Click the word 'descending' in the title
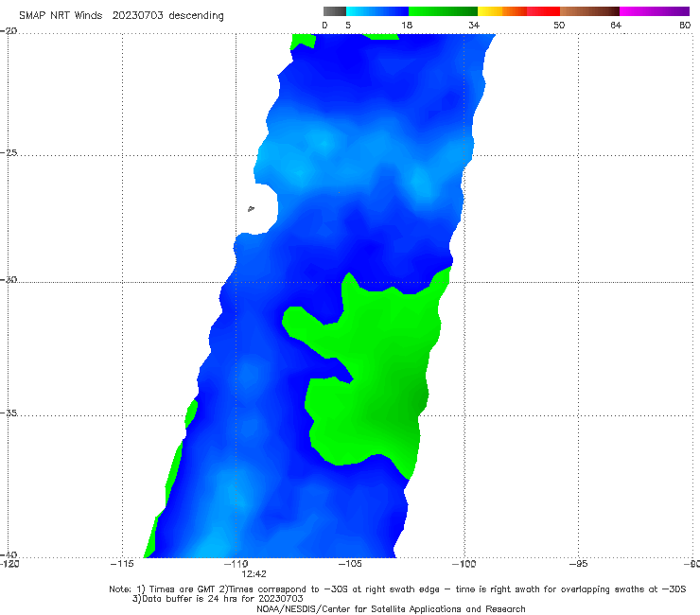The height and width of the screenshot is (615, 700). click(x=197, y=16)
